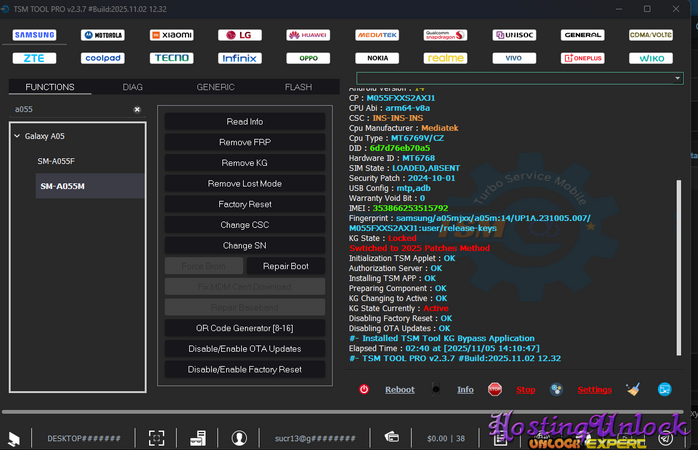Collapse the Galaxy A05 tree node

(x=17, y=136)
